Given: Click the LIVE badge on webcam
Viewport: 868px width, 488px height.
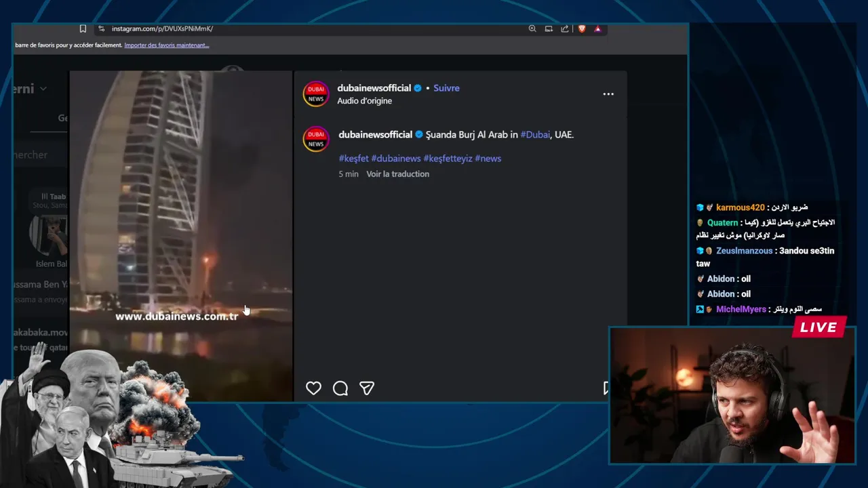Looking at the screenshot, I should pyautogui.click(x=818, y=327).
